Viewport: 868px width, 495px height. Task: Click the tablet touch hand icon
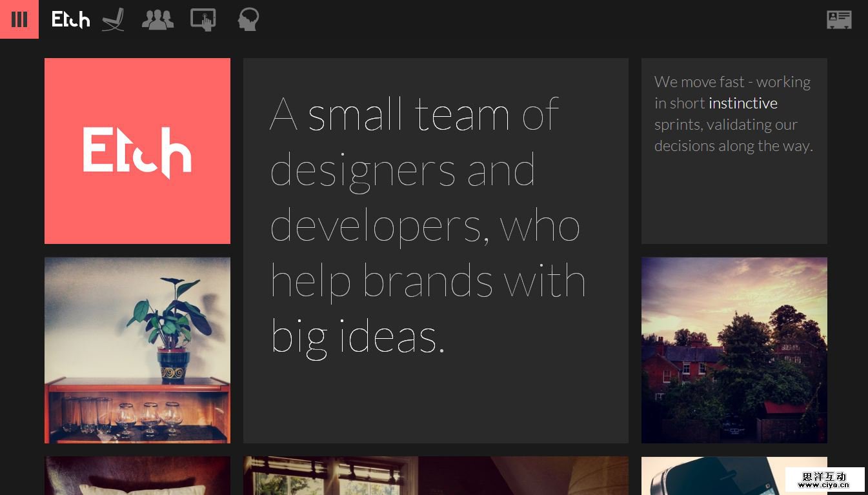pyautogui.click(x=203, y=19)
